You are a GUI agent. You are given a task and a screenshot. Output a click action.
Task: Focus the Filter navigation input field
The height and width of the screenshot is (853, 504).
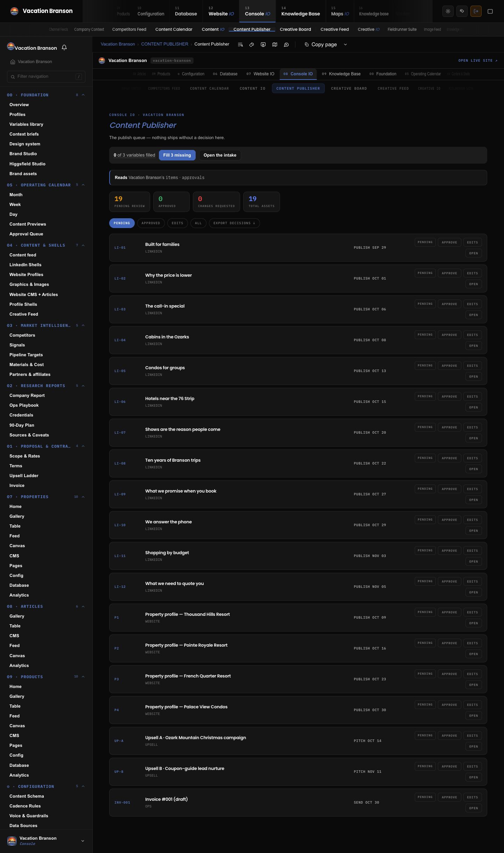(46, 77)
